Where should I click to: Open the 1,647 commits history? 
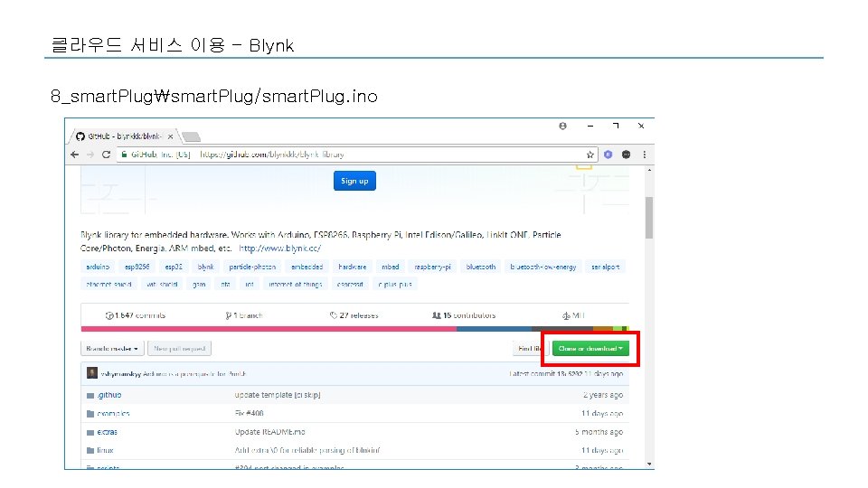(x=136, y=315)
